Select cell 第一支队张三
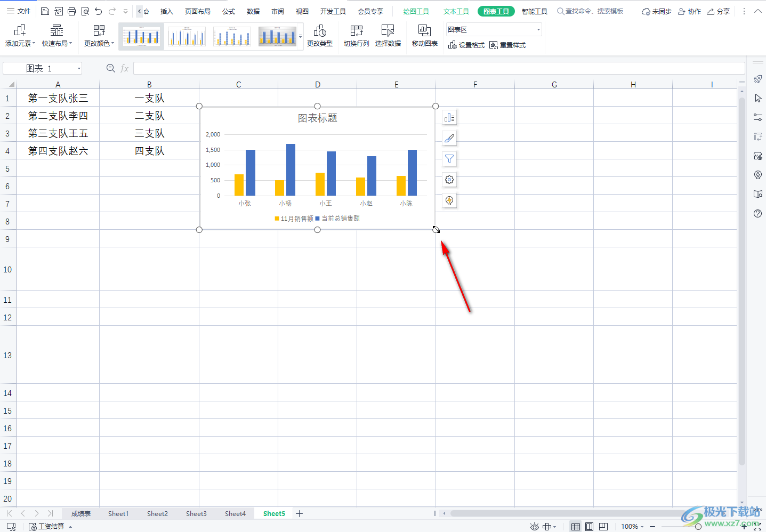The image size is (766, 532). [x=58, y=98]
